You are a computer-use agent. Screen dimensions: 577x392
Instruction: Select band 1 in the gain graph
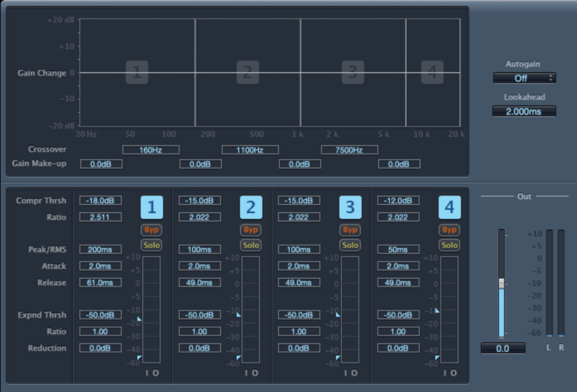click(137, 72)
